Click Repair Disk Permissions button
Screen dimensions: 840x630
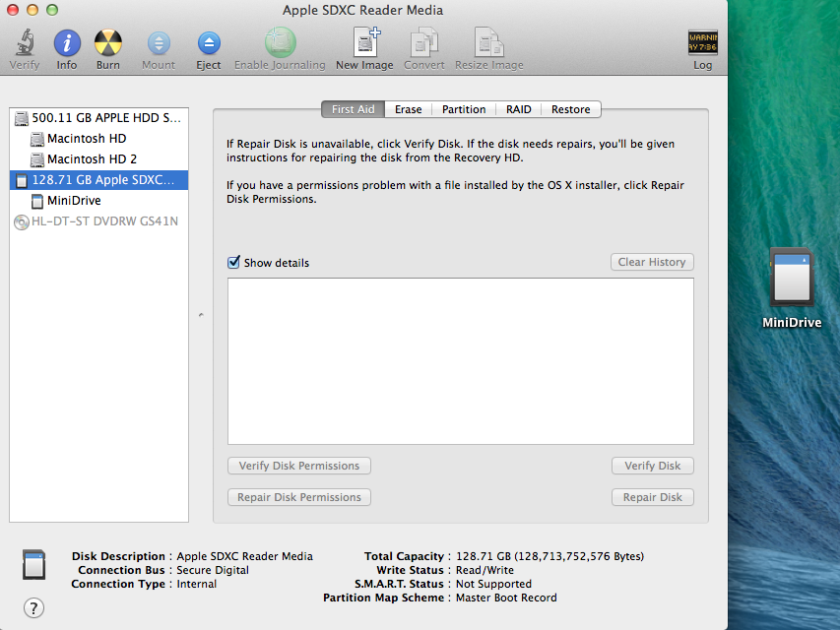click(299, 497)
